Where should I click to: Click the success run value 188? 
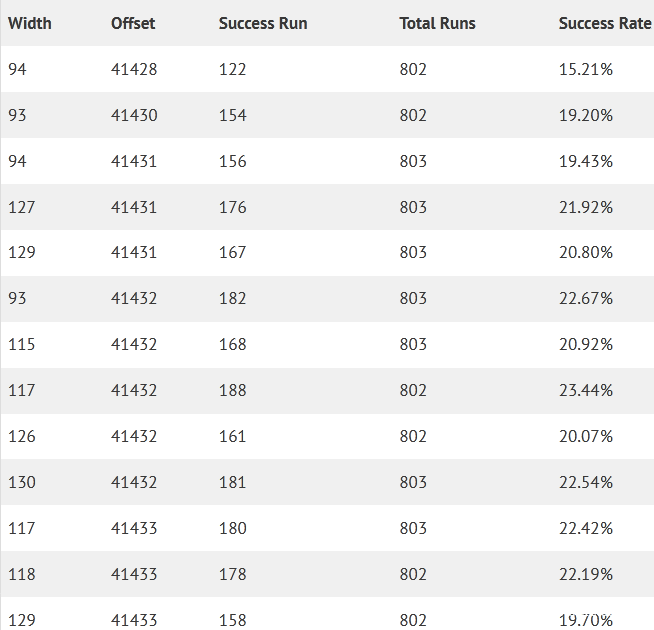coord(232,390)
